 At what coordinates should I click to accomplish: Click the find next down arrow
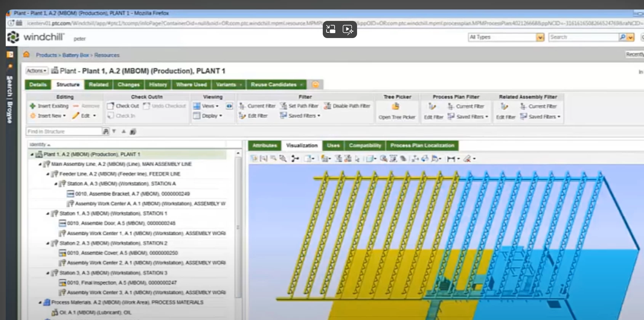pyautogui.click(x=114, y=131)
